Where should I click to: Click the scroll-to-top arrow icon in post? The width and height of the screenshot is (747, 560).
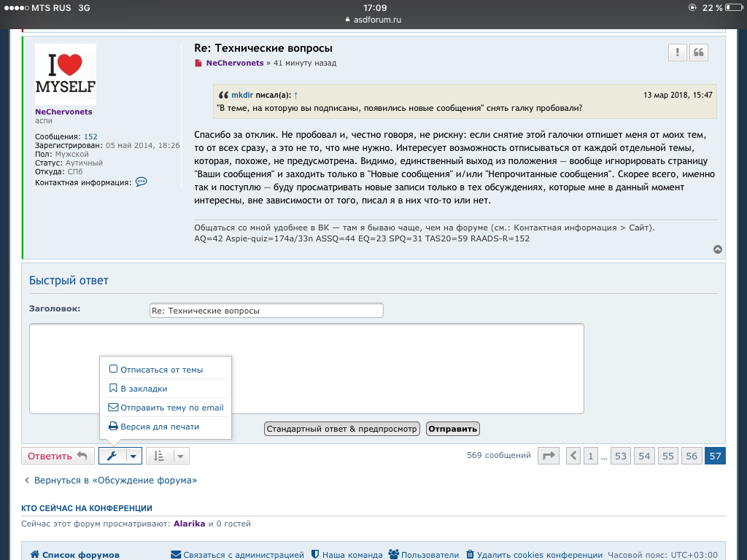point(718,249)
